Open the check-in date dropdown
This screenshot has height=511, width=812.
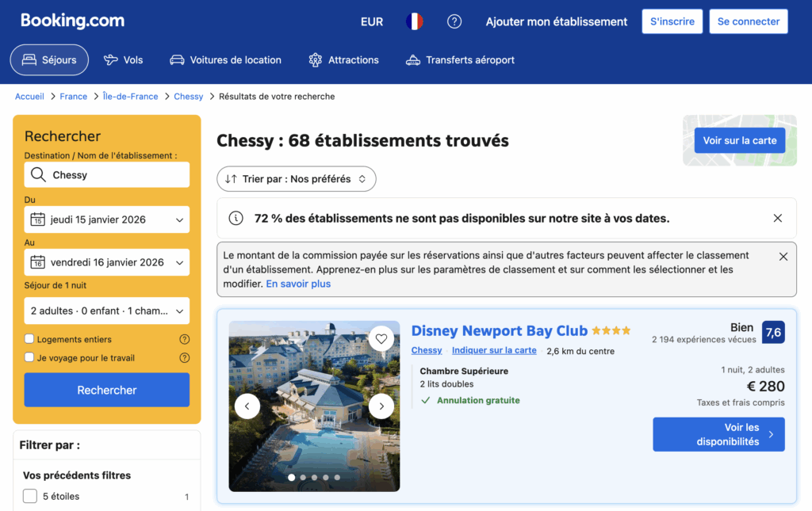(107, 219)
